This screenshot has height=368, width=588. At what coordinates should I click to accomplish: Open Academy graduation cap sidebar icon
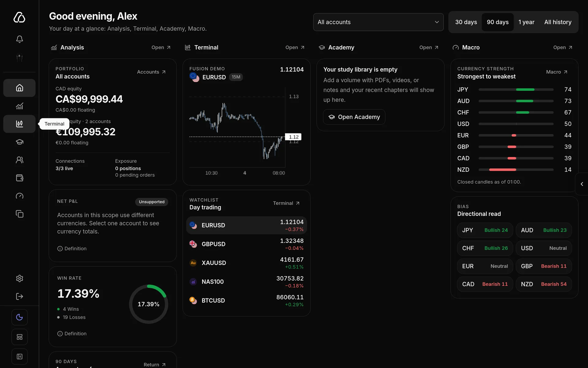tap(19, 142)
